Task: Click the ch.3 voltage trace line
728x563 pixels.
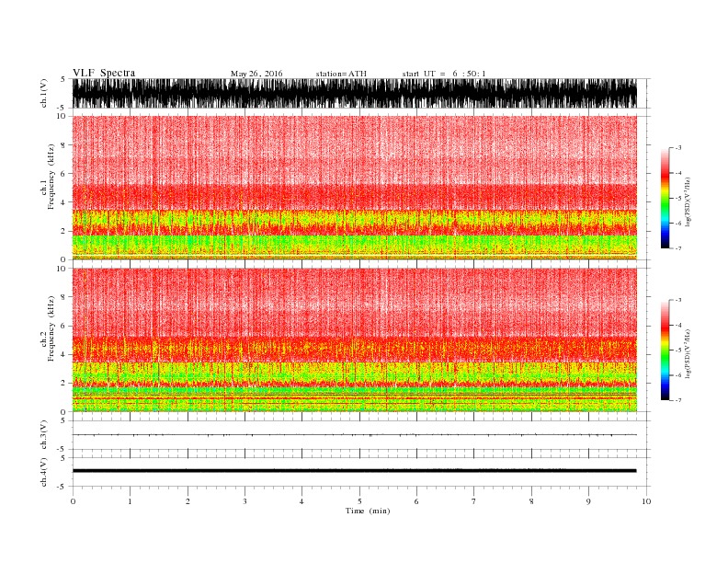Action: 355,435
